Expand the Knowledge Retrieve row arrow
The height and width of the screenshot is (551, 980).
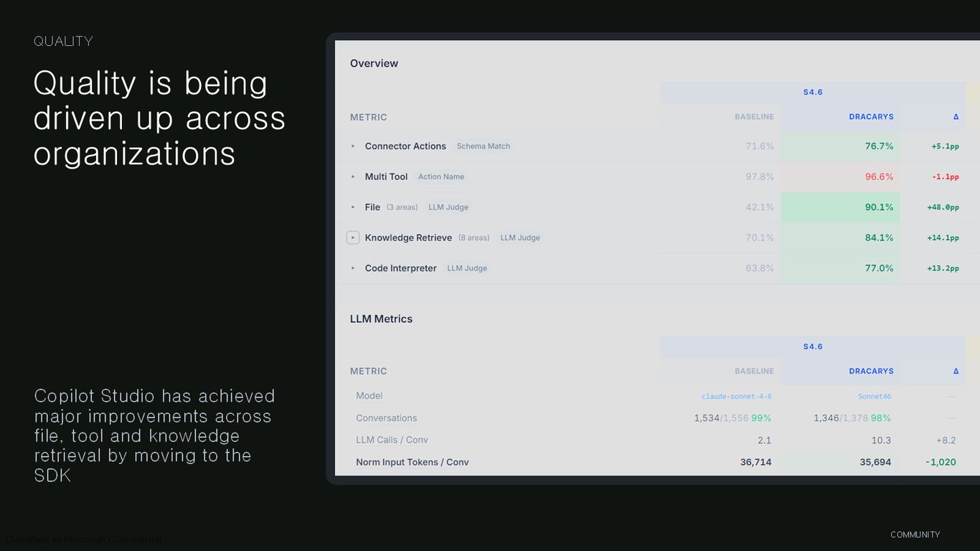coord(353,237)
